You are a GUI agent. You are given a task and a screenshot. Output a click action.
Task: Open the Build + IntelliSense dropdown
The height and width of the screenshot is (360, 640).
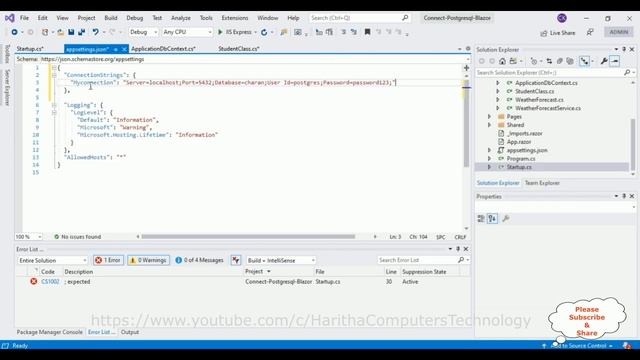point(281,260)
